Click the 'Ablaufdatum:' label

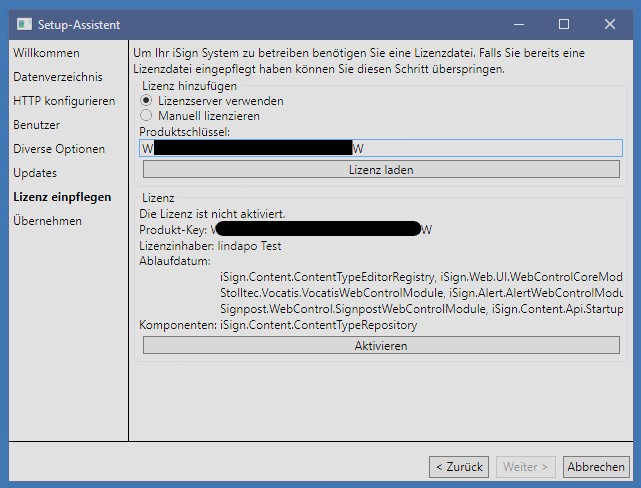click(x=175, y=261)
